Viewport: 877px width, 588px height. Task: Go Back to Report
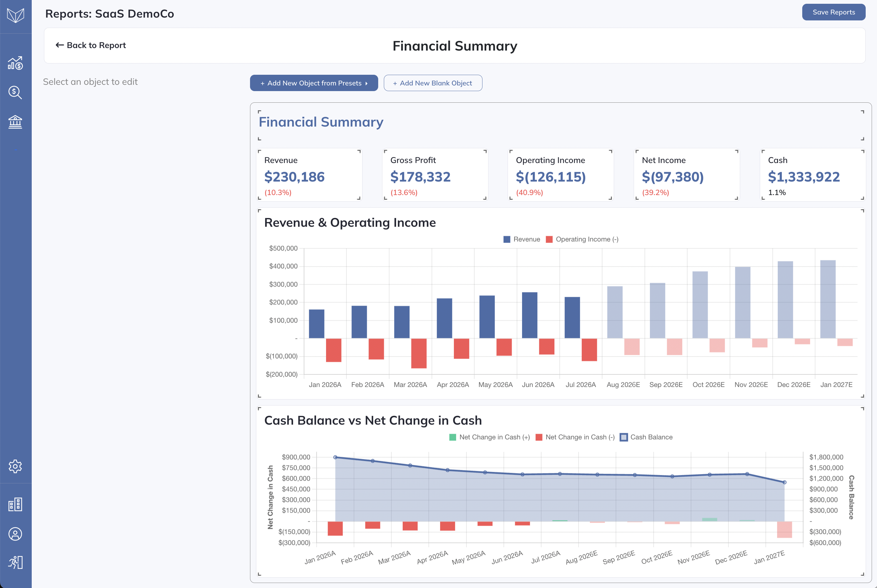(x=91, y=45)
